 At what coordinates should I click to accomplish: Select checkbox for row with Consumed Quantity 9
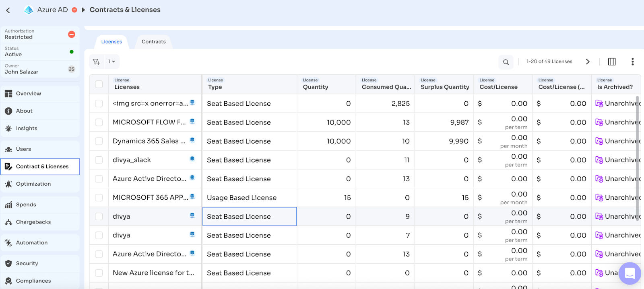click(99, 217)
